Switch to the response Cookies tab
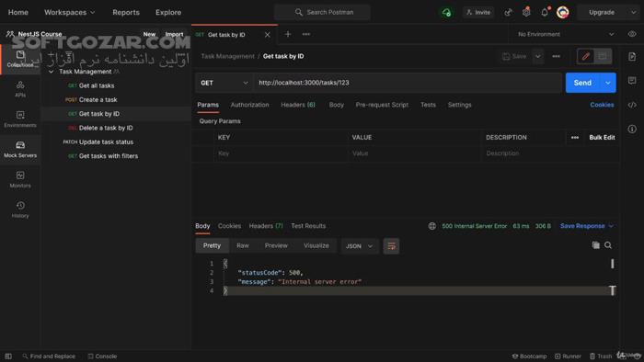The width and height of the screenshot is (644, 362). (229, 226)
